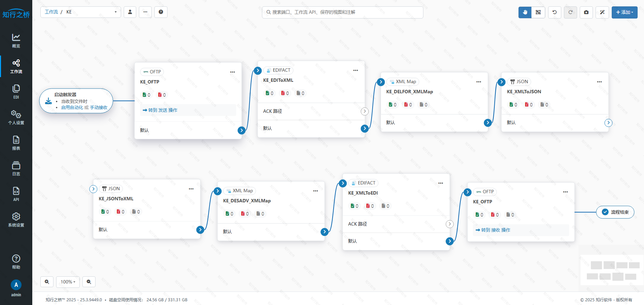Image resolution: width=644 pixels, height=305 pixels.
Task: Click the XML Map tag on KE_DESADV_XMLMap
Action: 239,191
